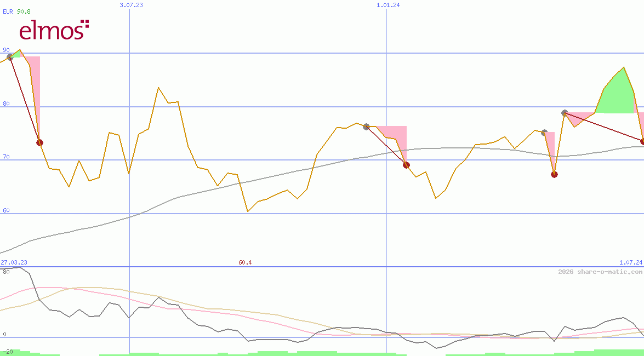Select the red end marker of the first decline
Viewport: 644px width, 356px height.
39,142
